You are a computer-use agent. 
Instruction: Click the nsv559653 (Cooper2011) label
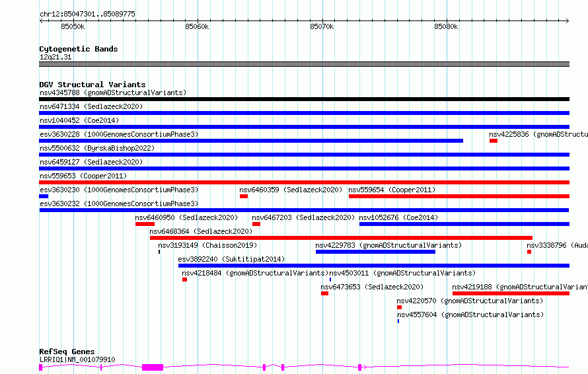coord(83,176)
